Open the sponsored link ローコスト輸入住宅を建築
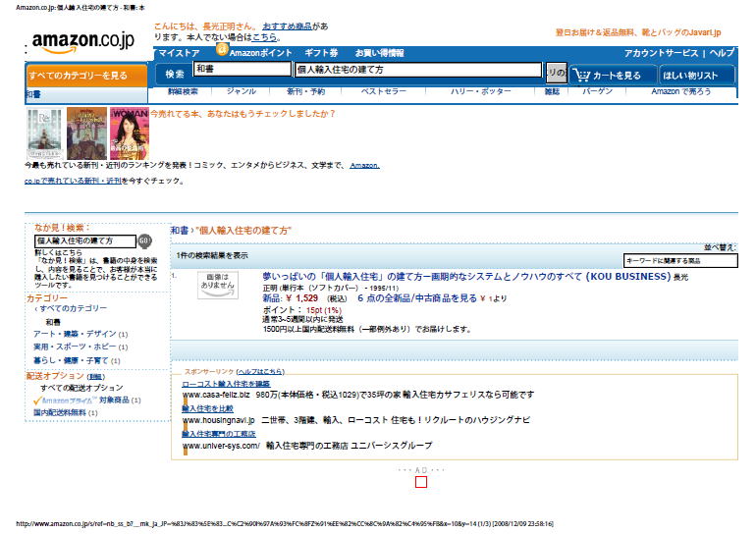The height and width of the screenshot is (534, 756). click(x=226, y=384)
